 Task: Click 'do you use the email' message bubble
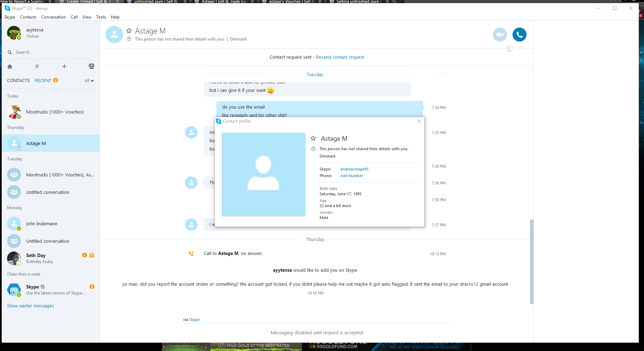[320, 109]
